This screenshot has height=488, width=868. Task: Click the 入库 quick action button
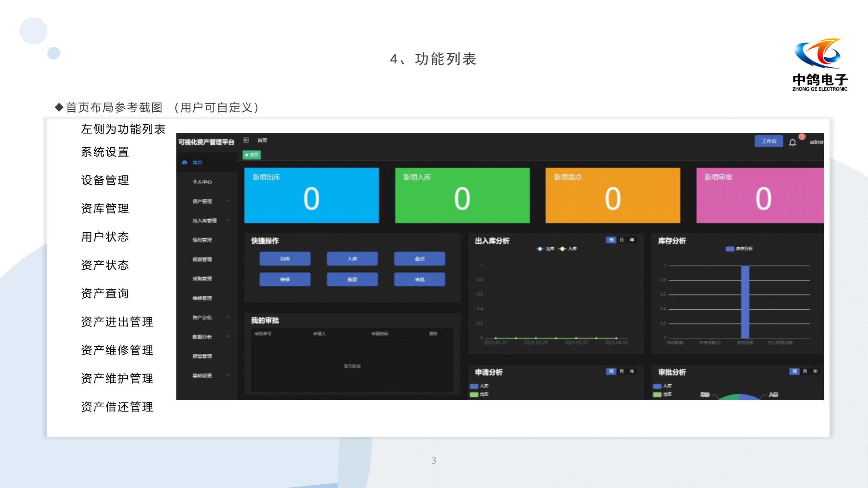click(x=352, y=259)
